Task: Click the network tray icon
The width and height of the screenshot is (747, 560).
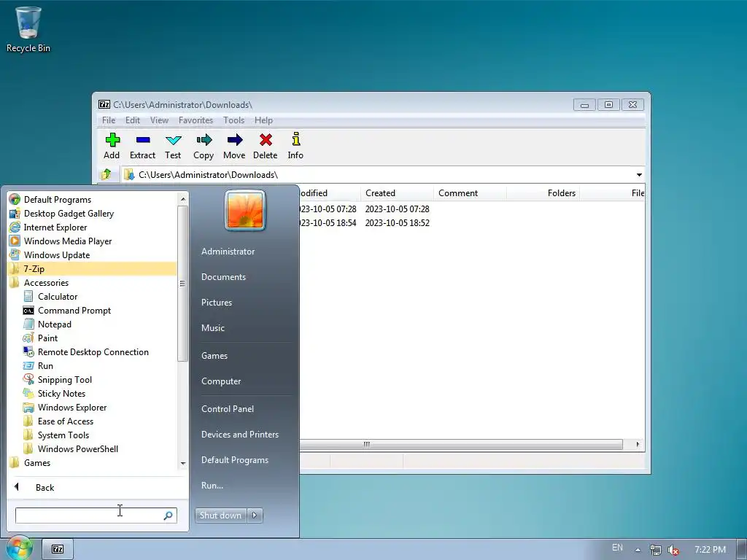Action: coord(656,550)
